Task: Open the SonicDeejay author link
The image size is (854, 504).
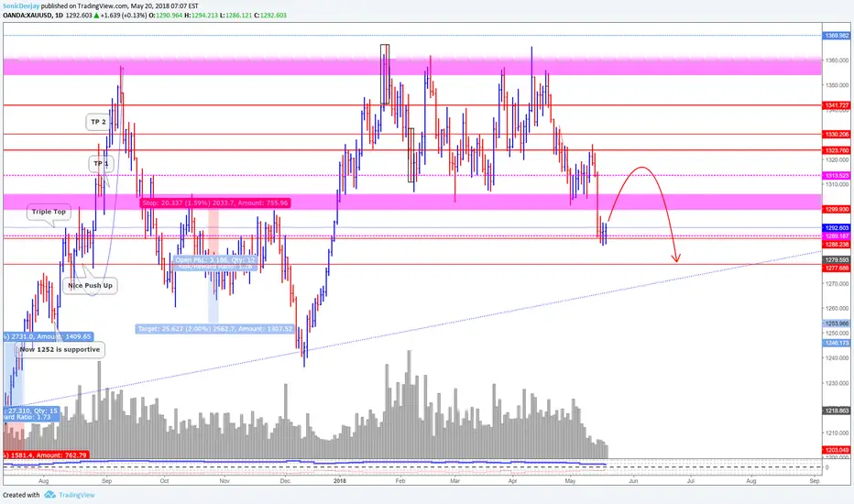Action: point(21,6)
